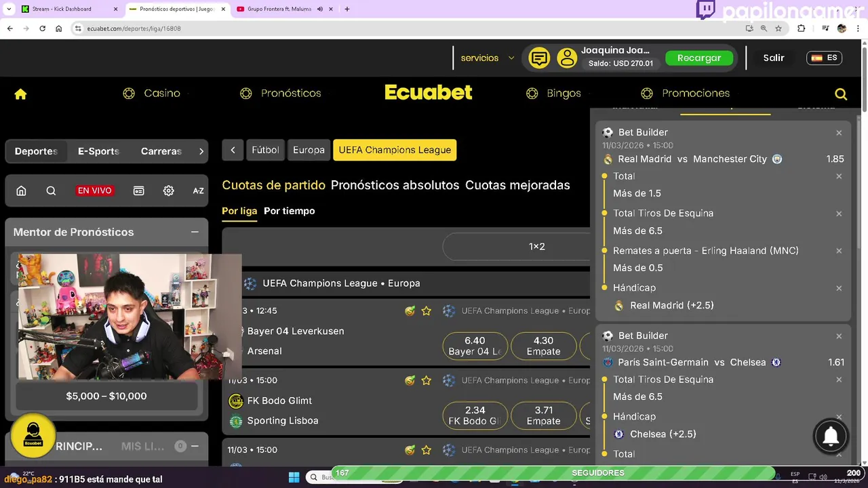Select Empate odds 4.30
868x488 pixels.
pos(543,346)
